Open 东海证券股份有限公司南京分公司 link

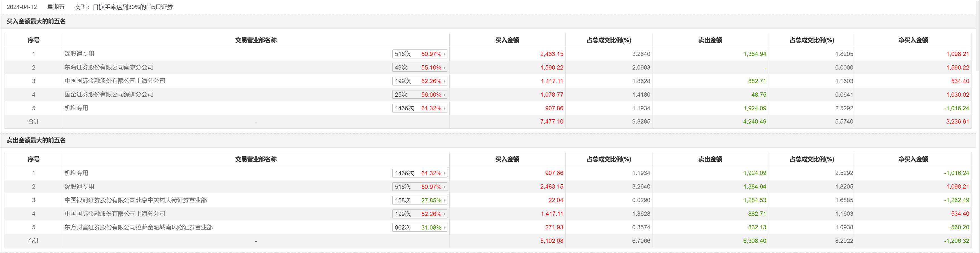pos(109,68)
